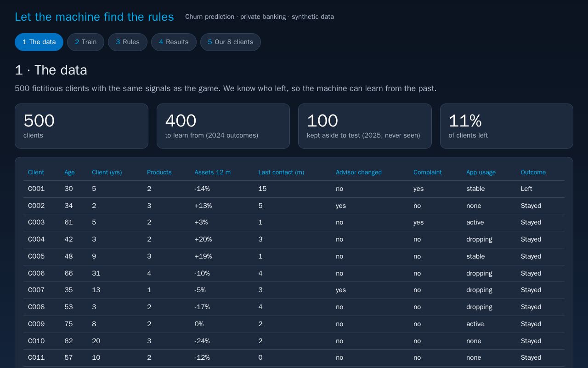Select client ID 'C003' in the table

[36, 222]
